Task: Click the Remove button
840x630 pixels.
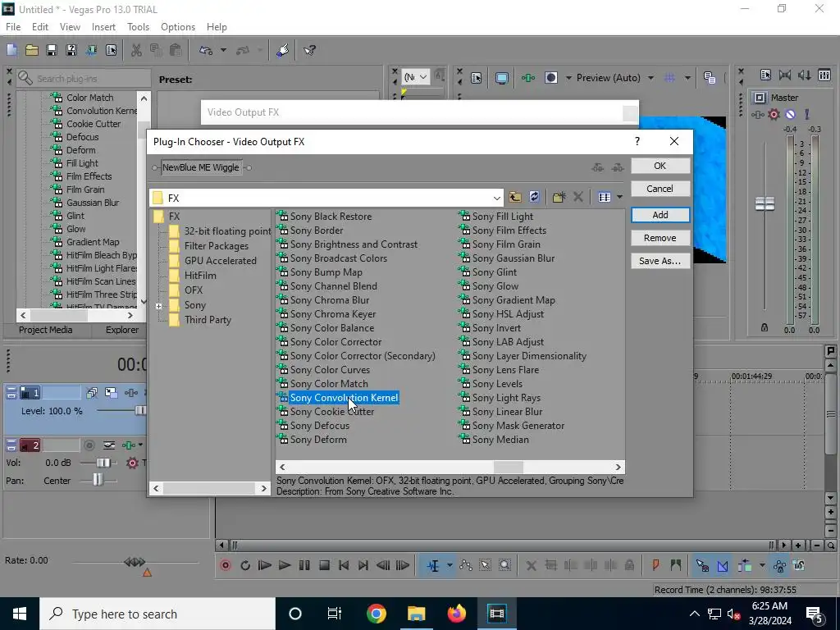Action: point(660,238)
